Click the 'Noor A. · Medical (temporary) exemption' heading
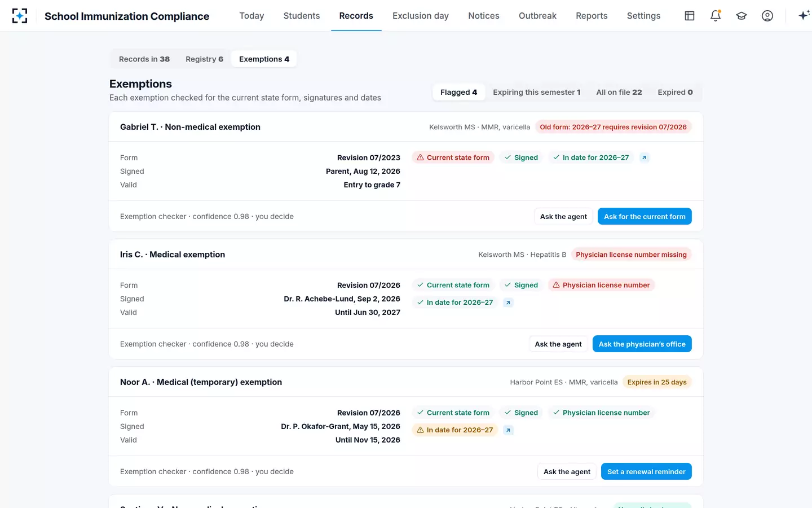 [201, 382]
